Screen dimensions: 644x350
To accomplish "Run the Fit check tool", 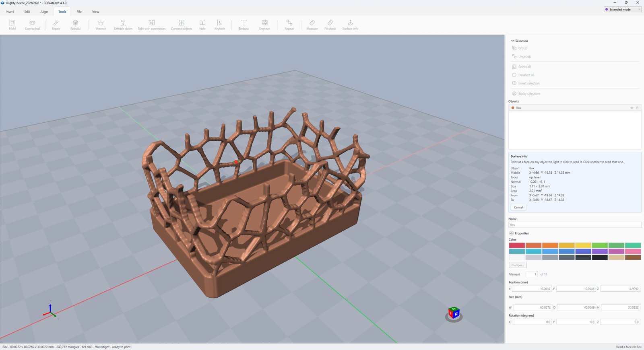I will [330, 25].
